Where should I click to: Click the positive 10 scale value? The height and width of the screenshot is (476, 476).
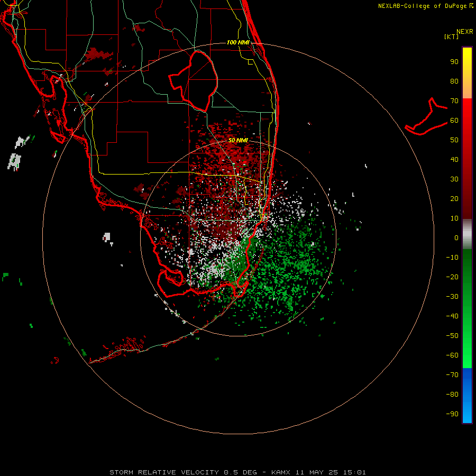pos(454,218)
